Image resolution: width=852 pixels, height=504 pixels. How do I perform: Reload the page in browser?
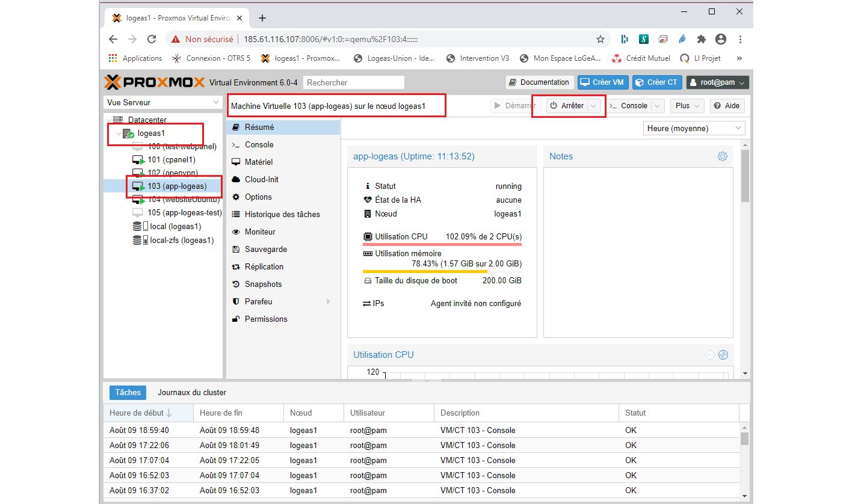152,39
